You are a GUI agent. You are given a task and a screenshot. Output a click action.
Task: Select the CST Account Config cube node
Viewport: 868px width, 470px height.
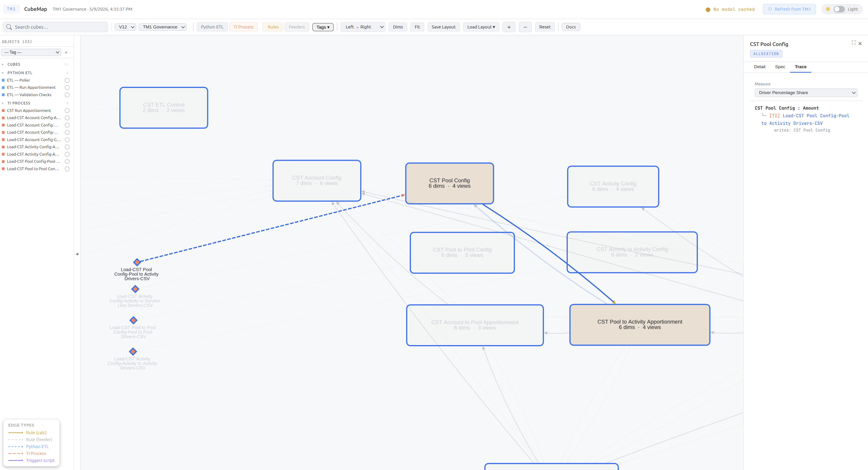[x=317, y=181]
